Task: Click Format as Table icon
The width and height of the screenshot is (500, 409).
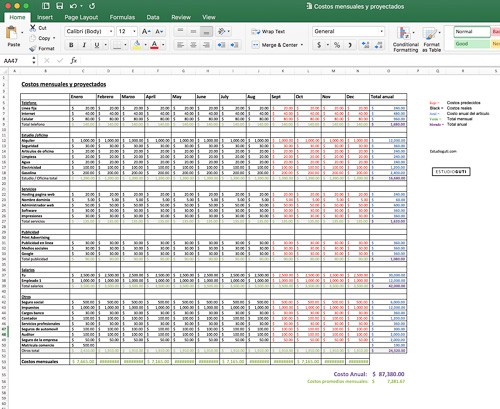Action: click(430, 34)
